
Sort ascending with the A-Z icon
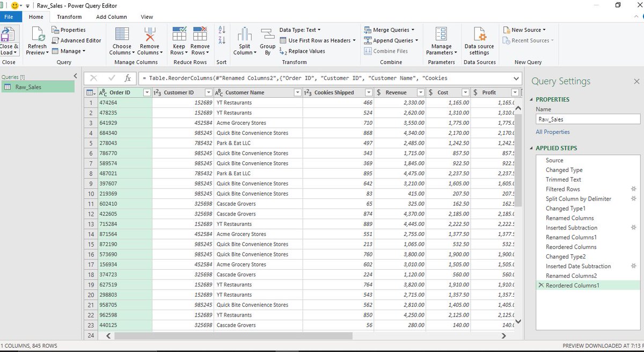coord(222,31)
